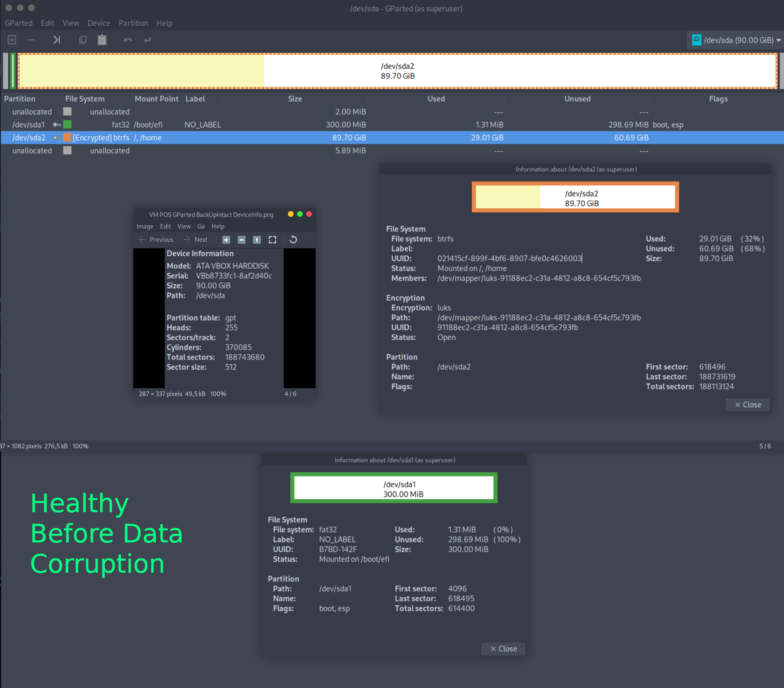Click zoom out icon in image viewer
This screenshot has height=688, width=784.
pyautogui.click(x=241, y=240)
